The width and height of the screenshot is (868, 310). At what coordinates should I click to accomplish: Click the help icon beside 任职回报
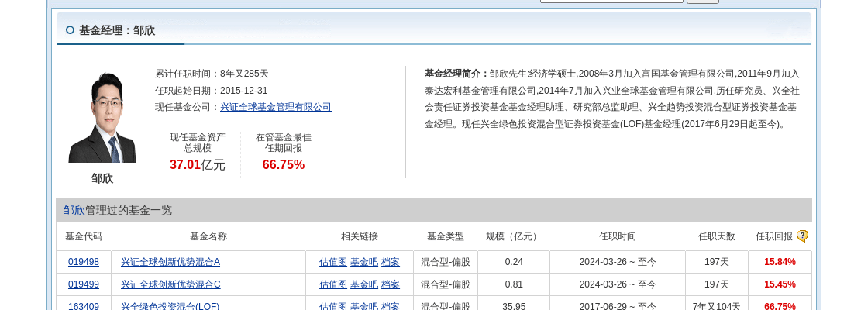[802, 236]
